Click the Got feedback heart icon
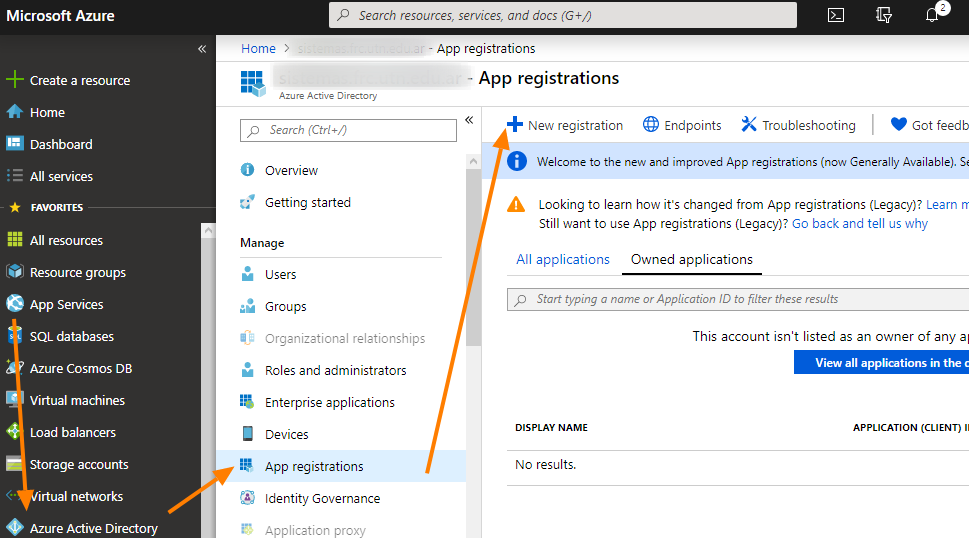 [x=899, y=125]
